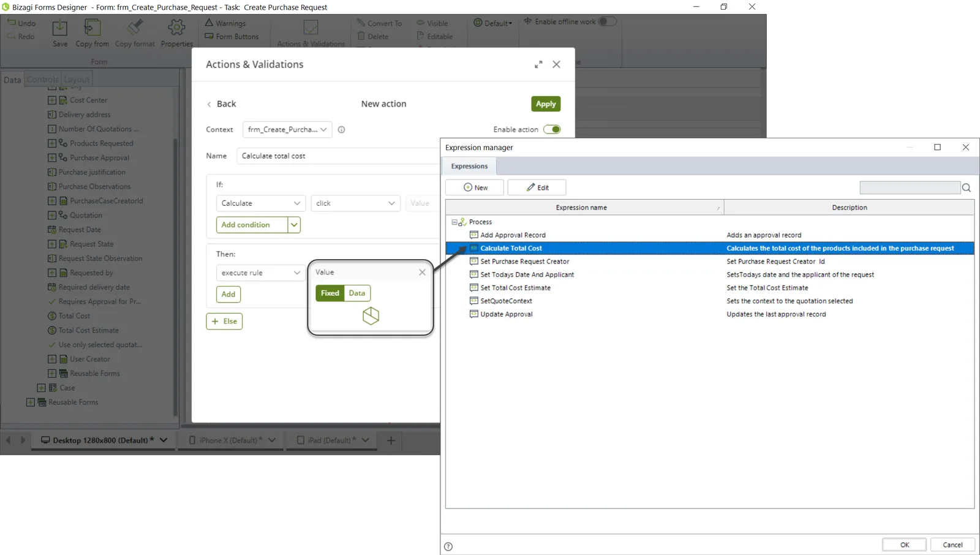Click the Save icon in the ribbon
Viewport: 980px width, 555px height.
[x=60, y=28]
